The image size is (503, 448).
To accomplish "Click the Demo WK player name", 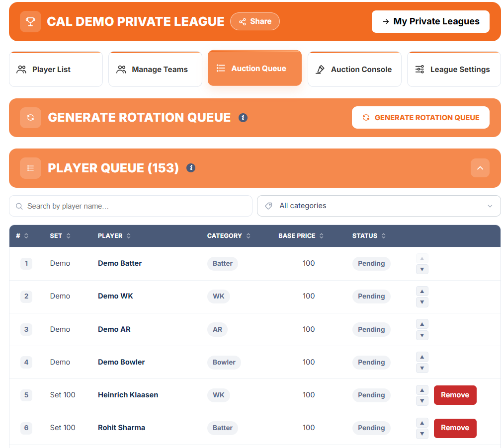I will coord(115,296).
